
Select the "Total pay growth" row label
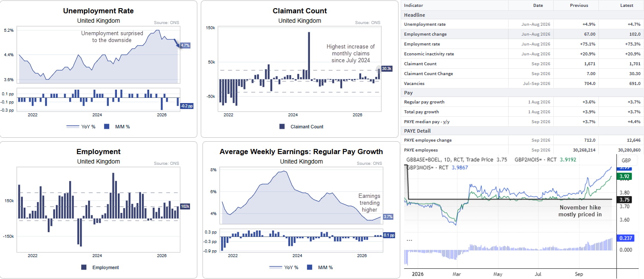421,112
